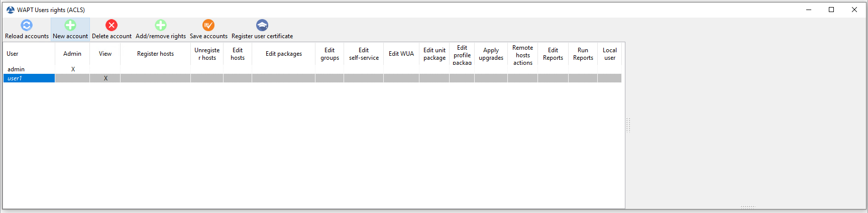Select the user1 row

click(x=312, y=78)
